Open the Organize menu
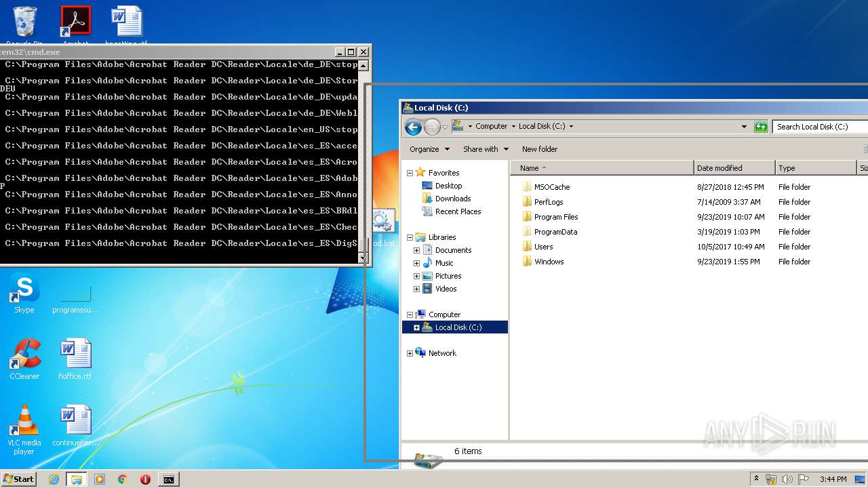 429,149
